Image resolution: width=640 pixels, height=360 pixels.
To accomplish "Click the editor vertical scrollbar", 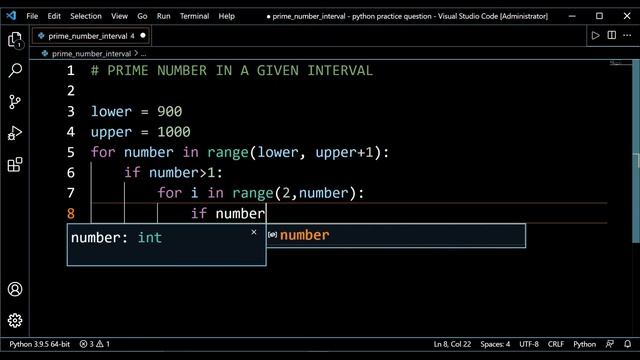I will 636,151.
